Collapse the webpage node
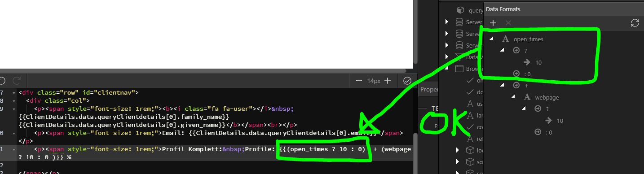Viewport: 644px width, 174px height. [513, 96]
